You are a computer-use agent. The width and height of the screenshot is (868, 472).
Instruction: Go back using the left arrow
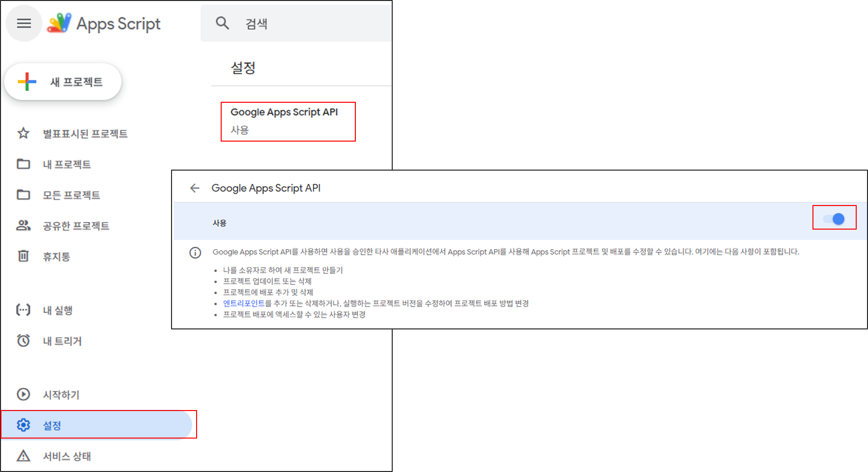pyautogui.click(x=195, y=188)
